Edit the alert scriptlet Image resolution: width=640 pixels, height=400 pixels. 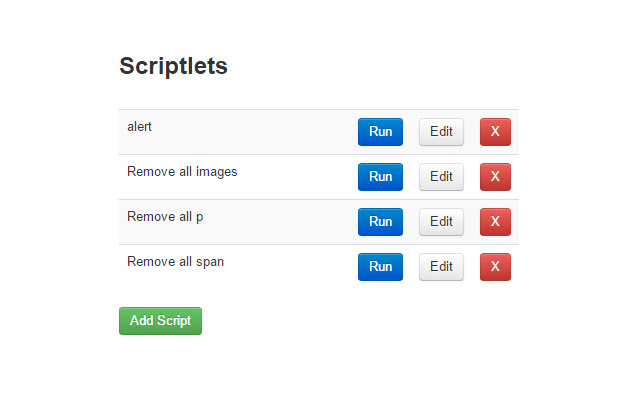(441, 132)
